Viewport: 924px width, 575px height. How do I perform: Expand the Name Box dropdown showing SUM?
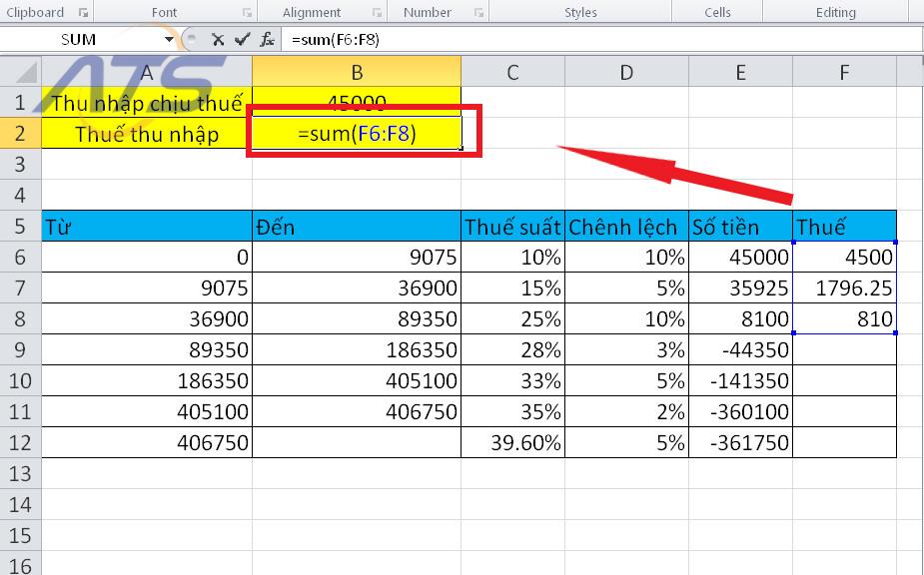[168, 40]
